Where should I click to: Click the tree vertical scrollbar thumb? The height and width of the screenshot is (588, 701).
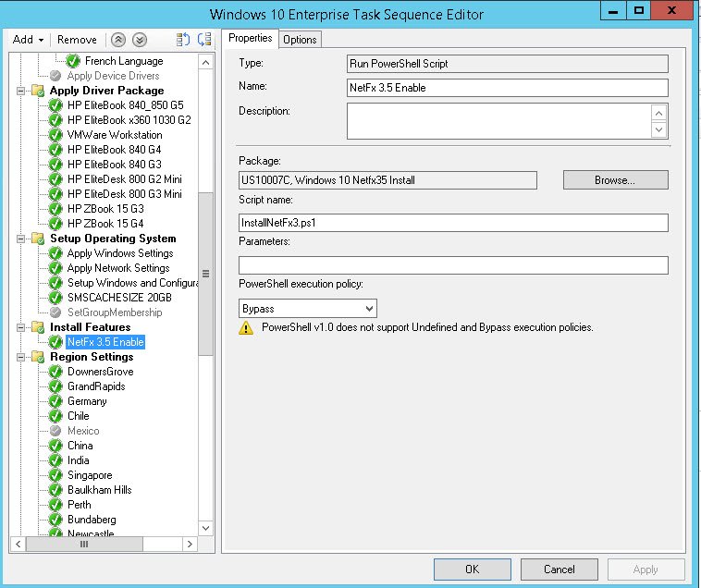(205, 274)
